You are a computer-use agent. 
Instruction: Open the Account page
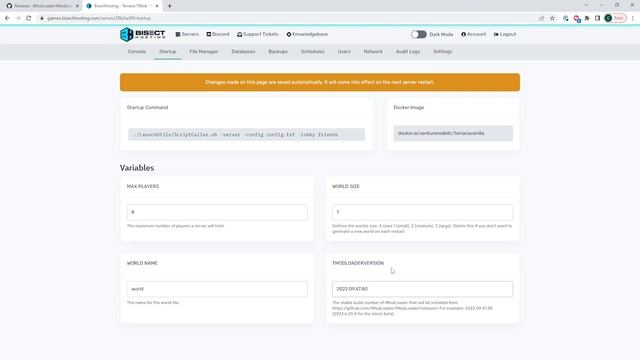(x=473, y=34)
